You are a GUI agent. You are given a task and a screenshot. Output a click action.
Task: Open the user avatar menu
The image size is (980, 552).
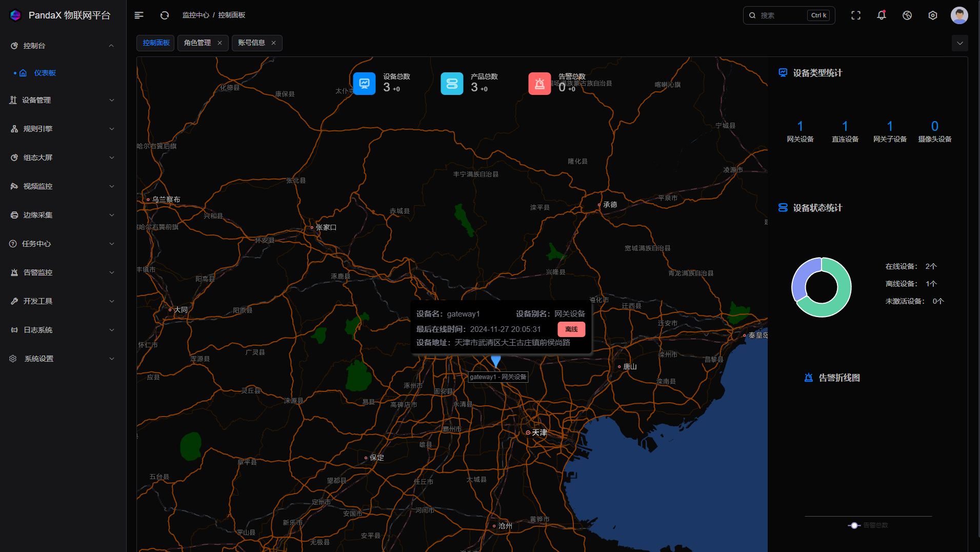click(x=959, y=15)
